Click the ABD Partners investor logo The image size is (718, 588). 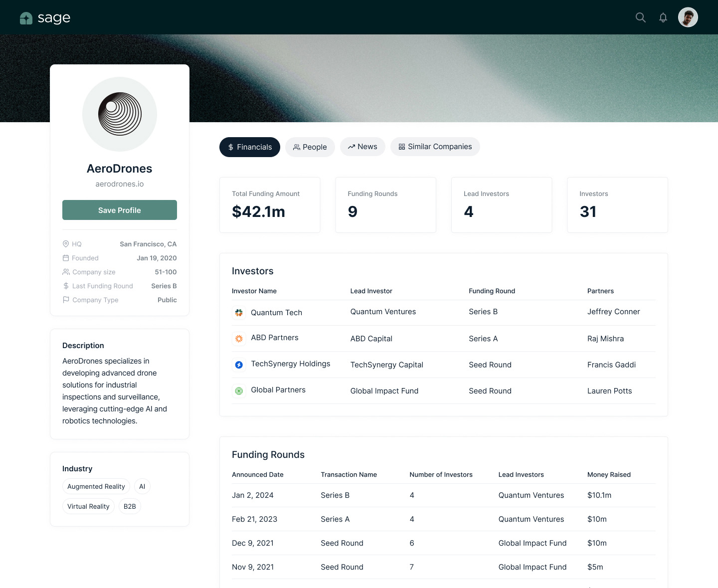click(x=239, y=339)
